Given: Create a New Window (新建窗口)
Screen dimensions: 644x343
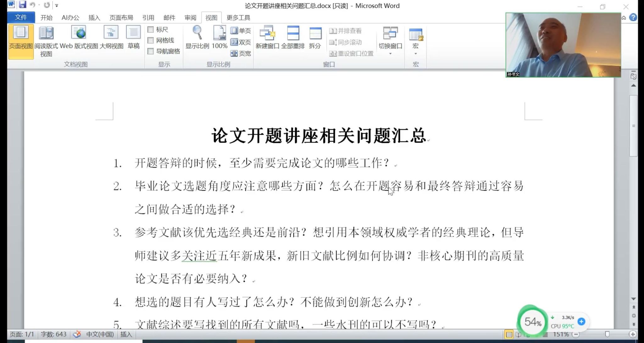Looking at the screenshot, I should (x=267, y=38).
